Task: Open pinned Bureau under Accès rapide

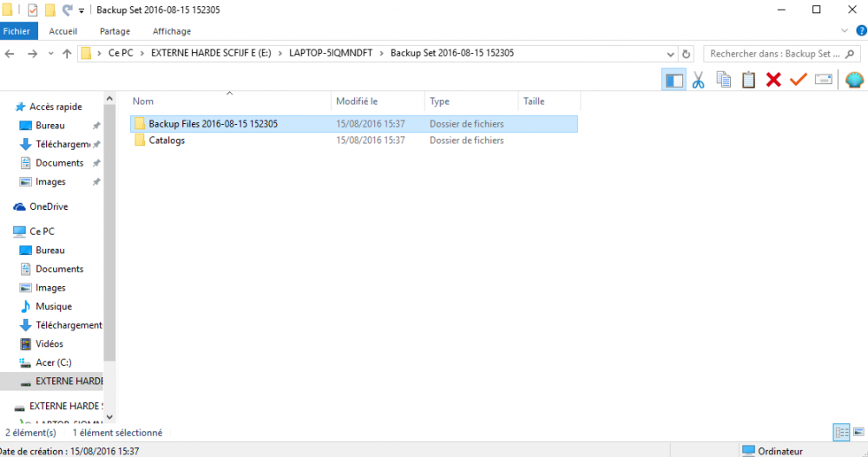Action: 50,126
